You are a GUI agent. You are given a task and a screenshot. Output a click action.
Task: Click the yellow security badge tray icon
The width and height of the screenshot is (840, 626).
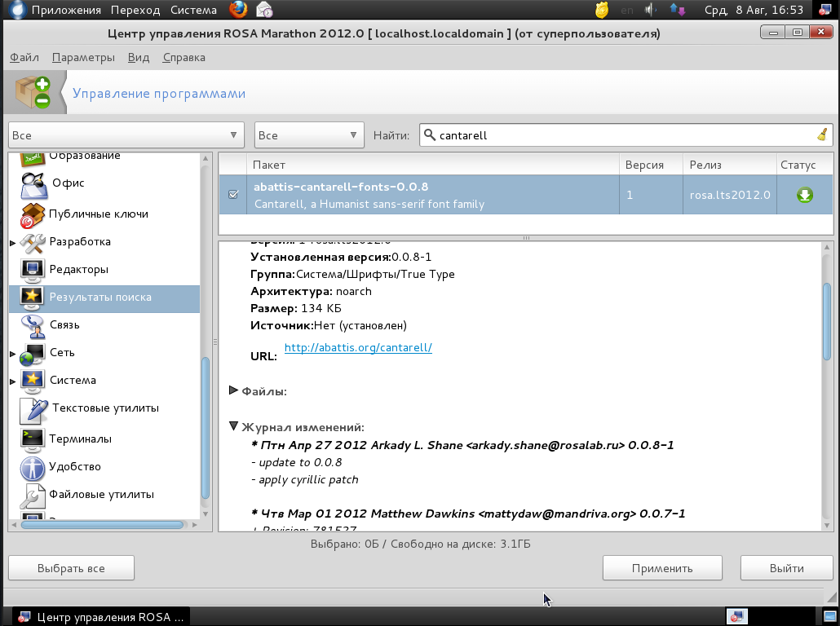(602, 10)
